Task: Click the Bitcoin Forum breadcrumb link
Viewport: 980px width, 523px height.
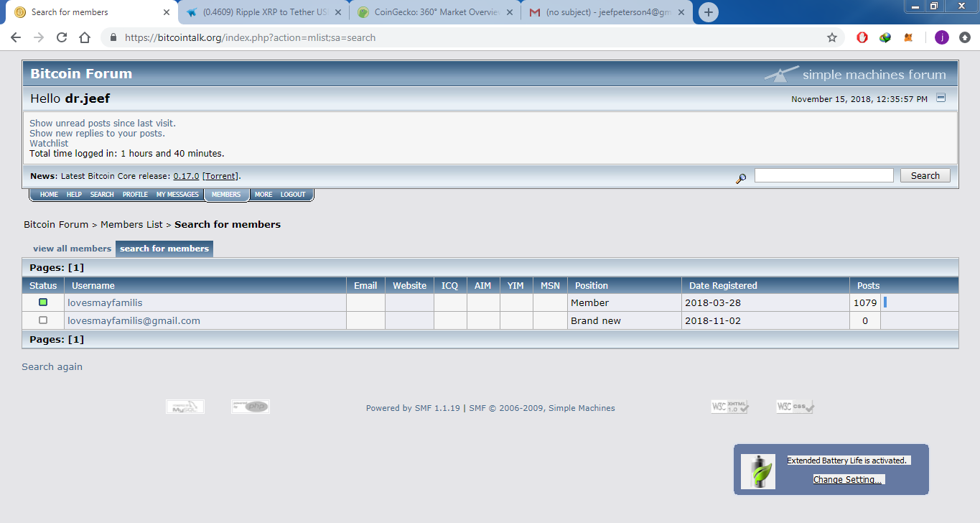Action: pyautogui.click(x=56, y=224)
